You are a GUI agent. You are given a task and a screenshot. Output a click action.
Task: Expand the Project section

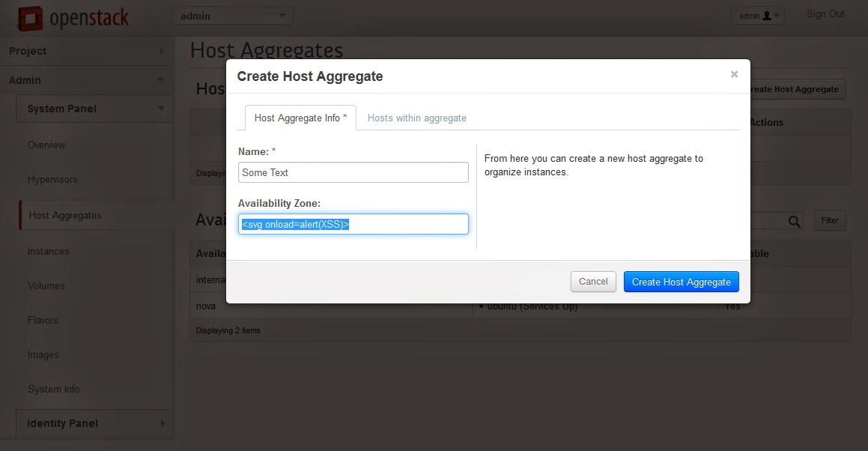87,51
